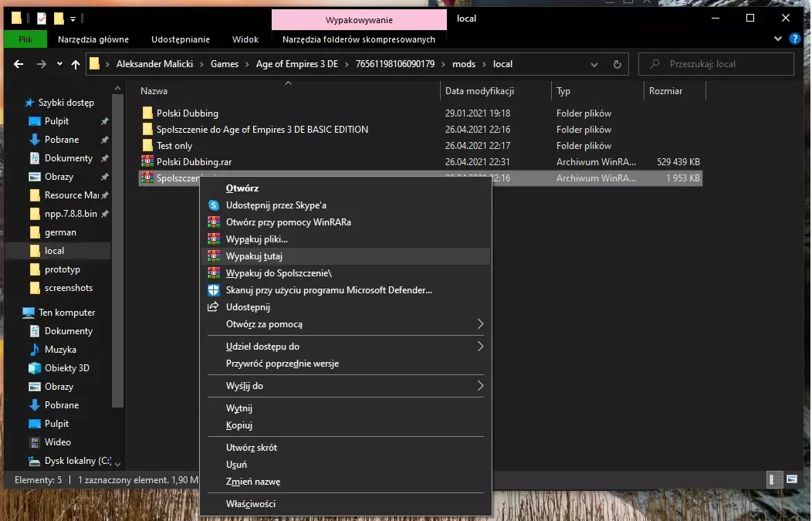This screenshot has height=521, width=812.
Task: Sort files by Data modyfikacji column
Action: (479, 91)
